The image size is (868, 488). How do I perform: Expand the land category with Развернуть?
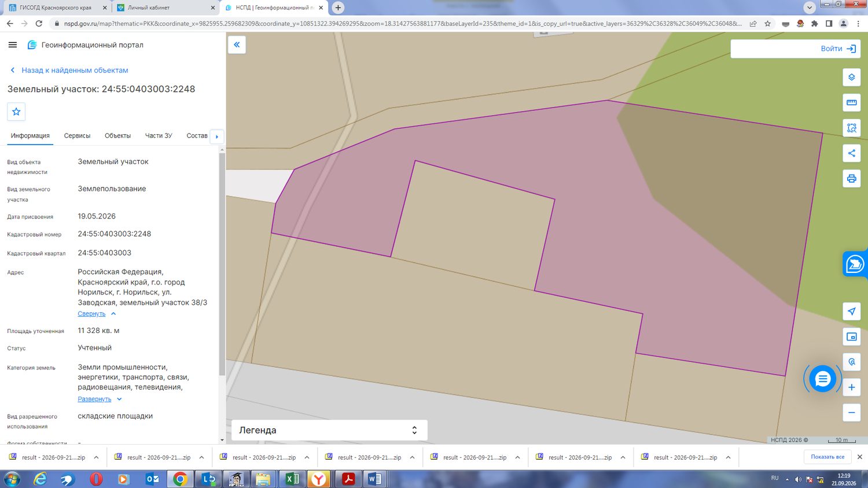point(94,400)
